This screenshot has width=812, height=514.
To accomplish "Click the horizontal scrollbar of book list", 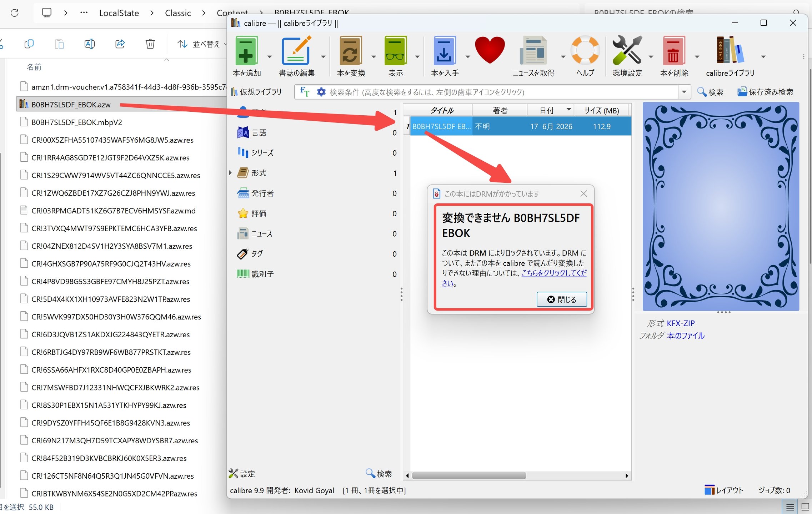I will [x=469, y=475].
